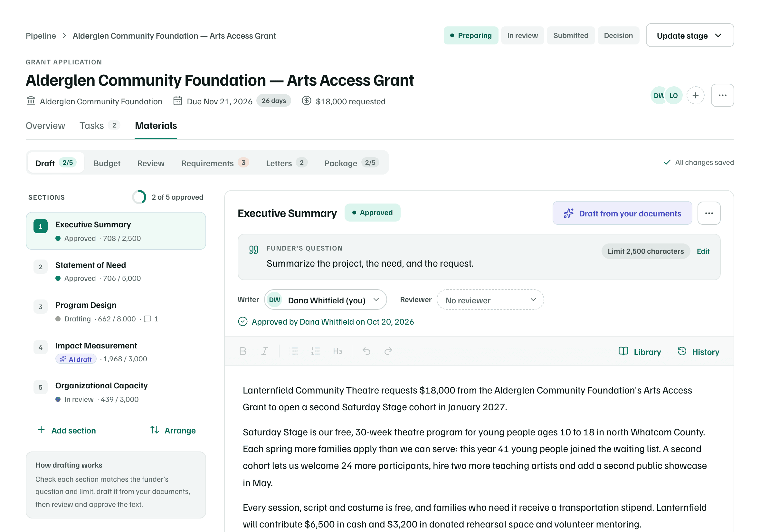Click Add section

[67, 430]
